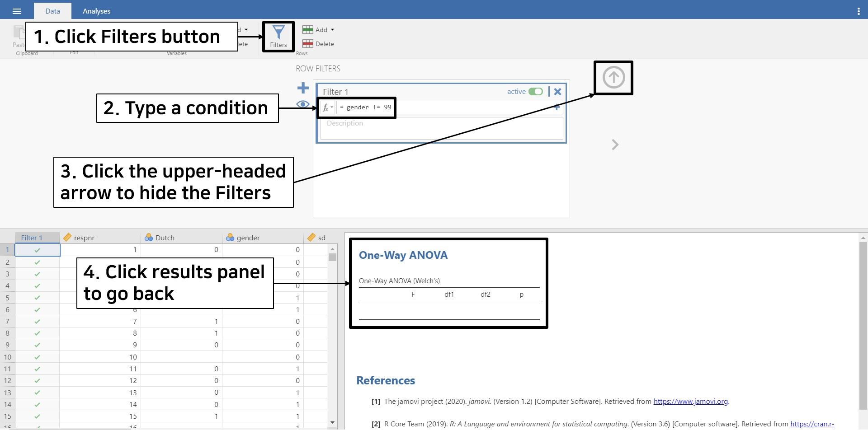This screenshot has width=868, height=430.
Task: Open the three-dot options menu
Action: pyautogui.click(x=858, y=11)
